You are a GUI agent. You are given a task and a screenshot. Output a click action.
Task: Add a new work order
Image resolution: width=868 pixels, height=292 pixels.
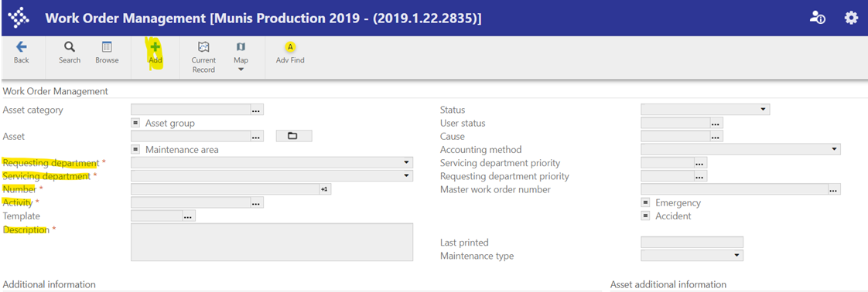pos(155,47)
